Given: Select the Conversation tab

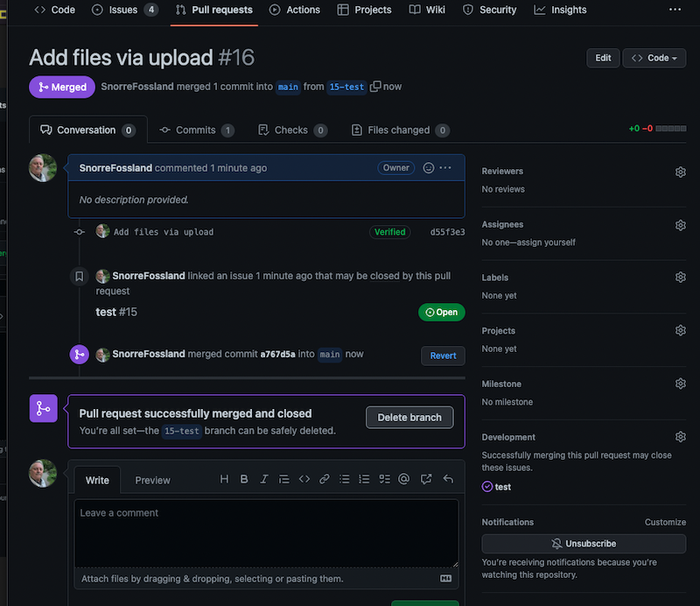Looking at the screenshot, I should point(88,130).
